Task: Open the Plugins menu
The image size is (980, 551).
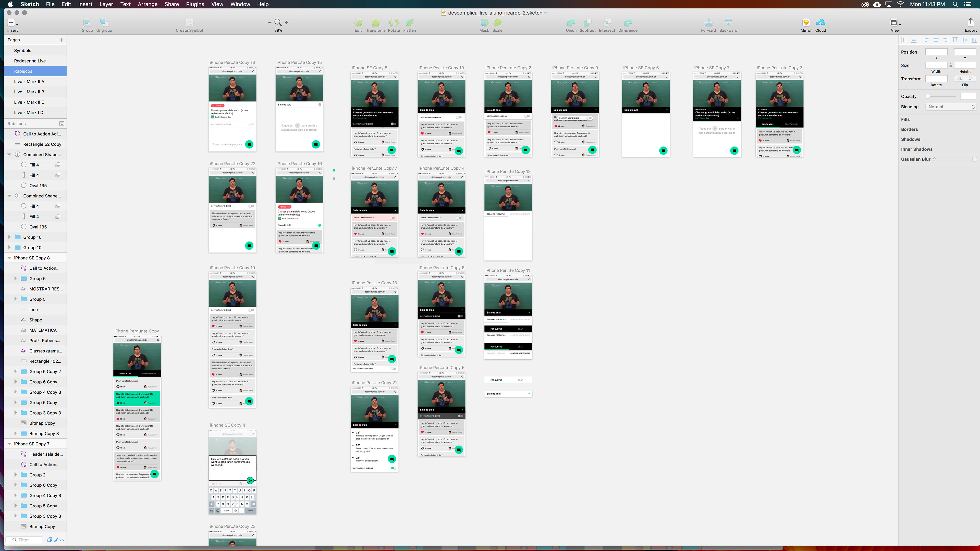Action: pyautogui.click(x=195, y=4)
